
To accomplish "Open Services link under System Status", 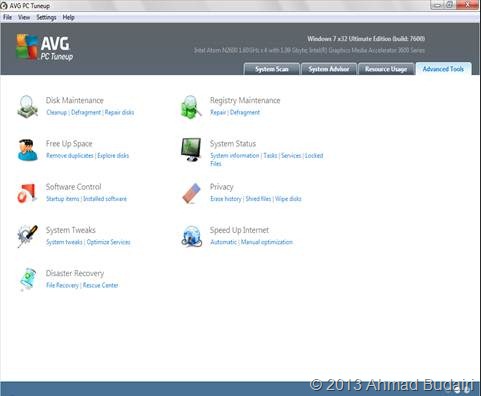I will 291,156.
